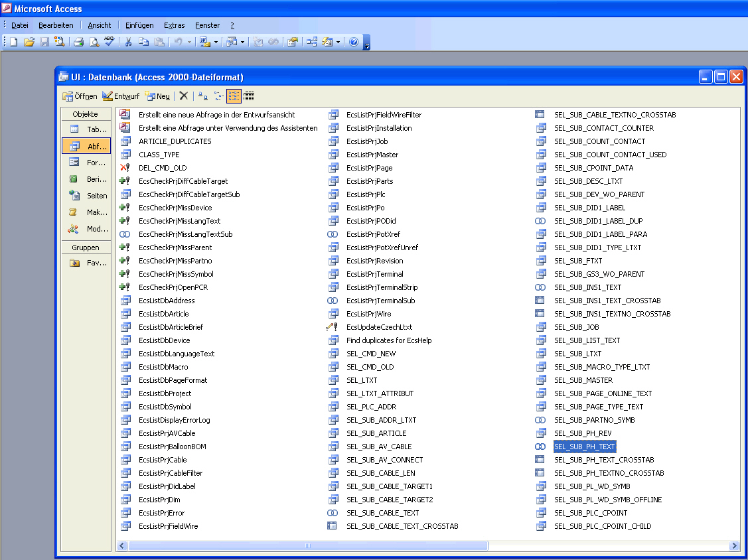The height and width of the screenshot is (560, 748).
Task: Click the Undo arrow icon
Action: (178, 42)
